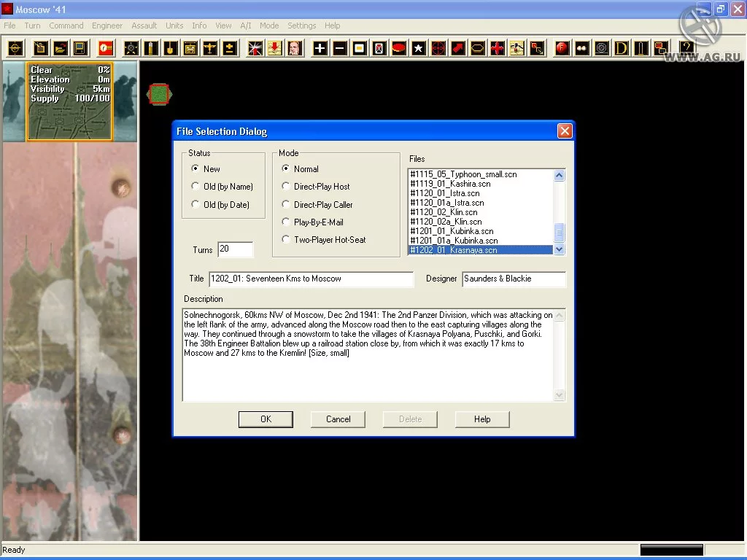Click the white plus zoom-in icon
The width and height of the screenshot is (747, 560).
coord(320,48)
